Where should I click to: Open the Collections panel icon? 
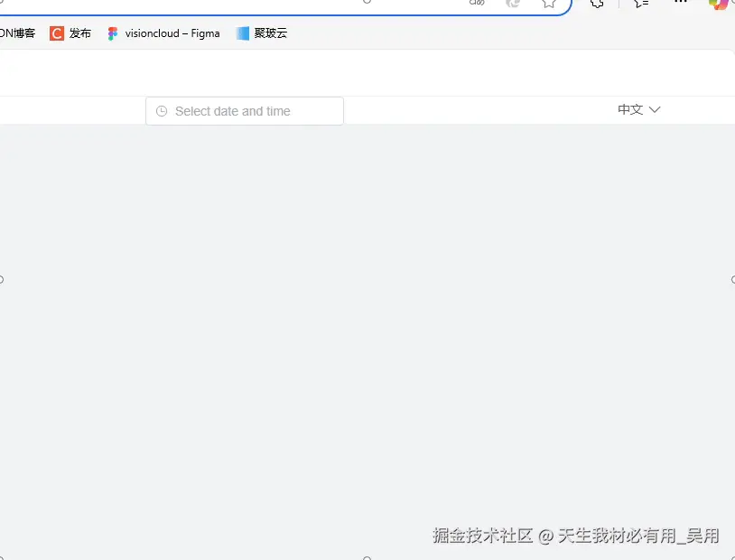click(x=641, y=5)
